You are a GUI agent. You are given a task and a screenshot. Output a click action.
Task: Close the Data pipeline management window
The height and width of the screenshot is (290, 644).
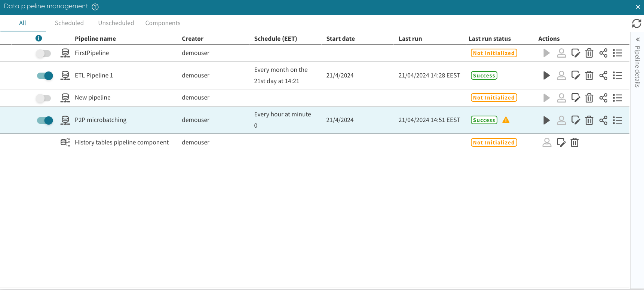click(638, 7)
